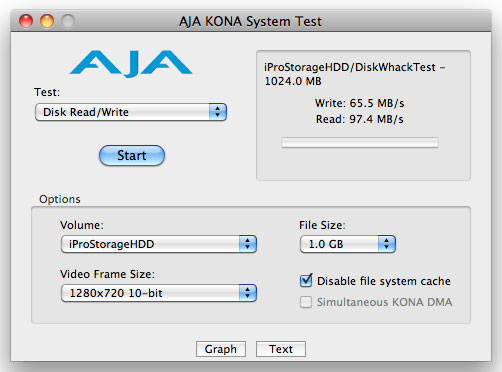The image size is (502, 372).
Task: Show results as Text
Action: pos(281,349)
